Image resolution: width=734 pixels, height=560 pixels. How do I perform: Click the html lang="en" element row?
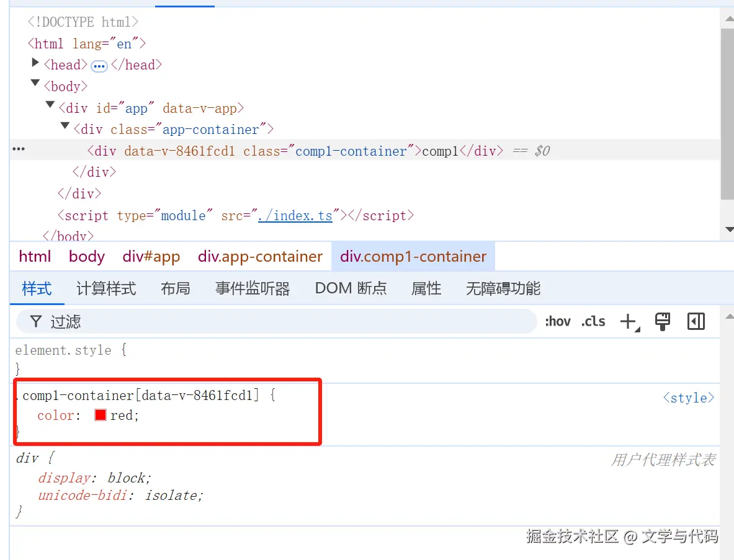point(87,43)
